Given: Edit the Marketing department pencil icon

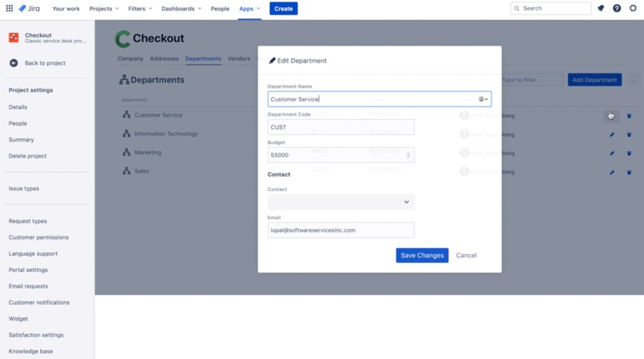Looking at the screenshot, I should coord(611,154).
